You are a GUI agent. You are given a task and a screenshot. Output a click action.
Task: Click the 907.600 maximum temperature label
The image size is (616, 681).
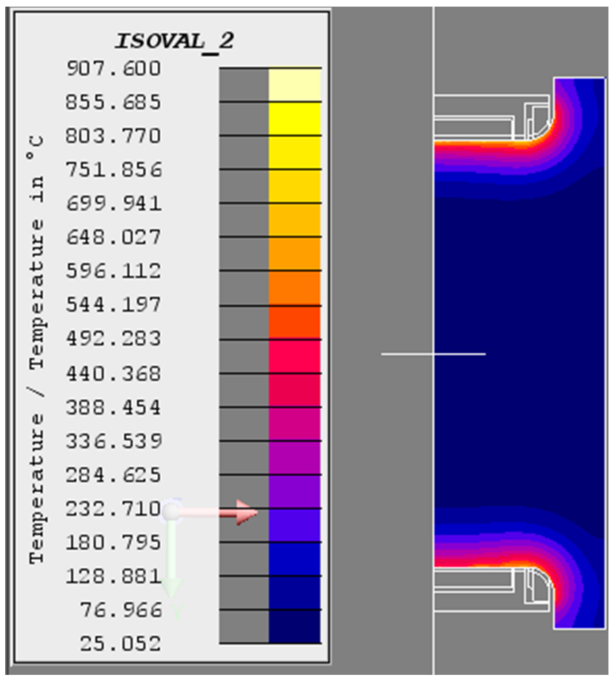114,68
